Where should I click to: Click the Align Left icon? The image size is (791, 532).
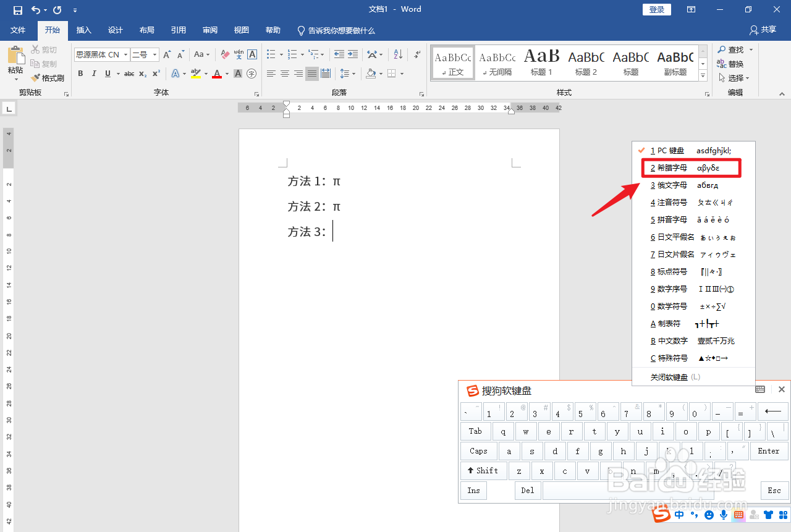271,74
